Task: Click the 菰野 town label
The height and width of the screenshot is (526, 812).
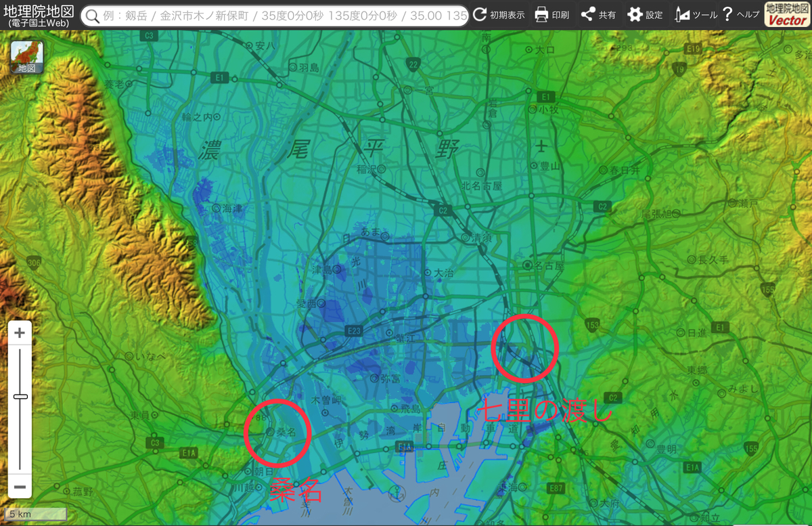Action: click(x=82, y=490)
